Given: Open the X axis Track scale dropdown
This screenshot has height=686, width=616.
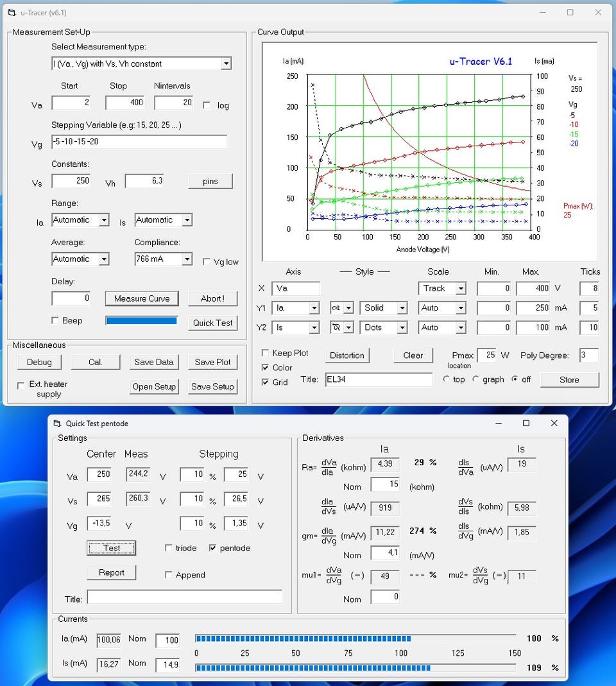Looking at the screenshot, I should (460, 289).
